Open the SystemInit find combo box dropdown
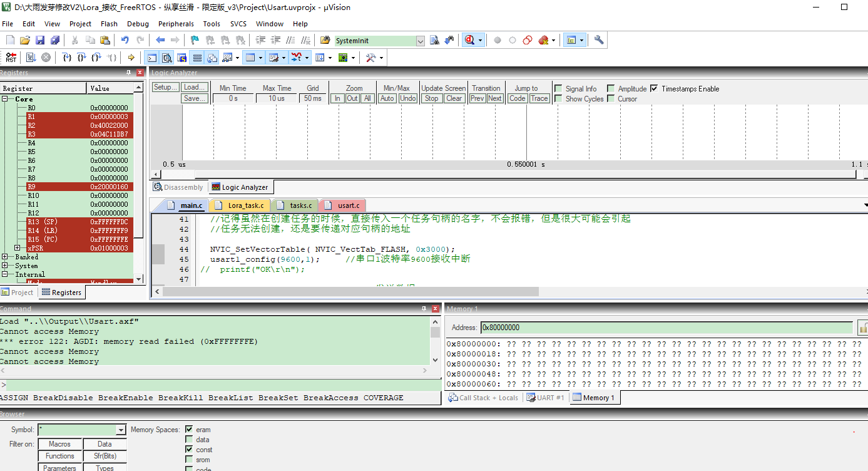868x471 pixels. [421, 41]
